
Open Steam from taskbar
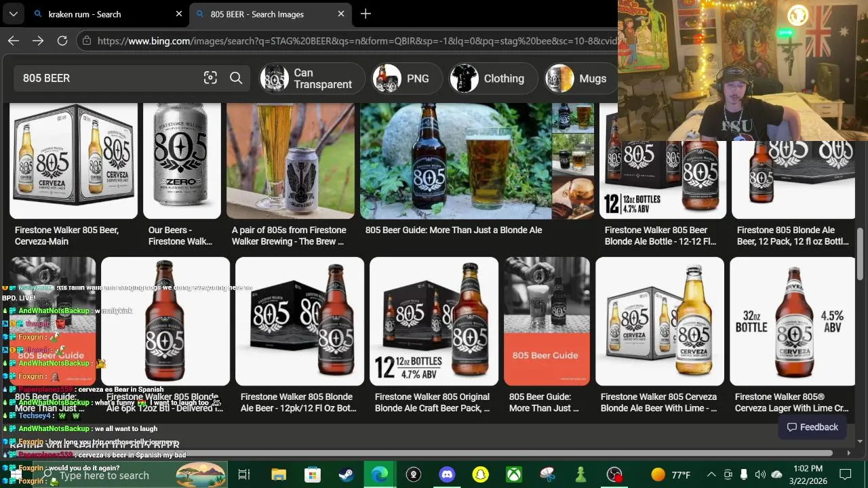pos(346,474)
